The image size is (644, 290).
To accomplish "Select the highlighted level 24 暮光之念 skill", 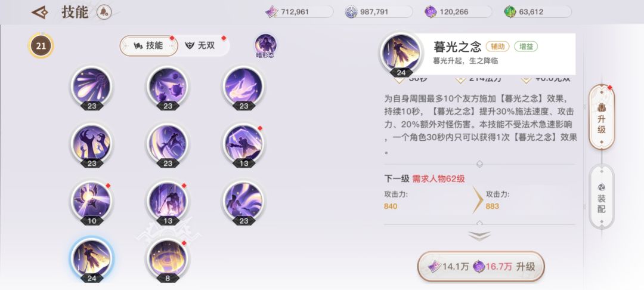I will pyautogui.click(x=92, y=260).
